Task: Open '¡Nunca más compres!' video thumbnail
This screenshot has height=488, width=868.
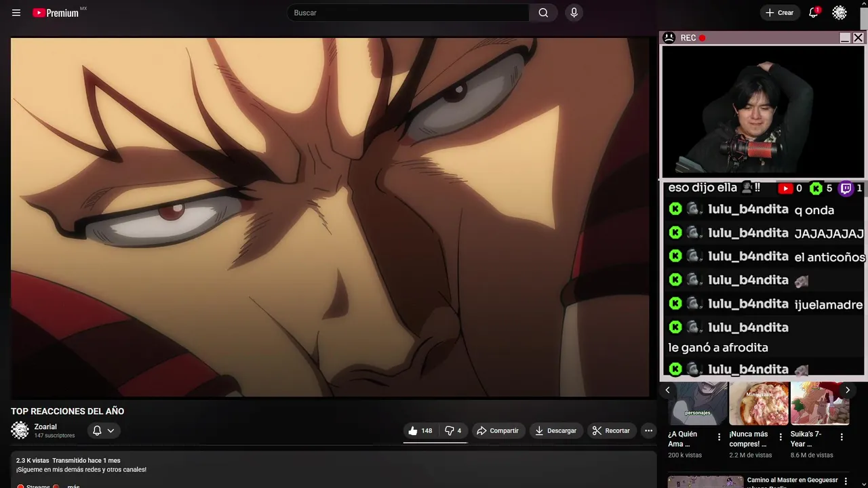Action: tap(759, 404)
